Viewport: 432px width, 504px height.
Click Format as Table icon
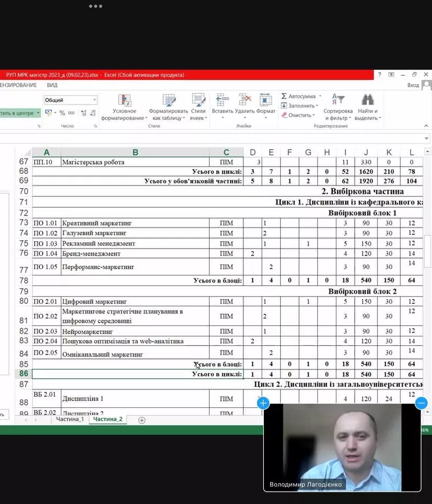coord(168,100)
